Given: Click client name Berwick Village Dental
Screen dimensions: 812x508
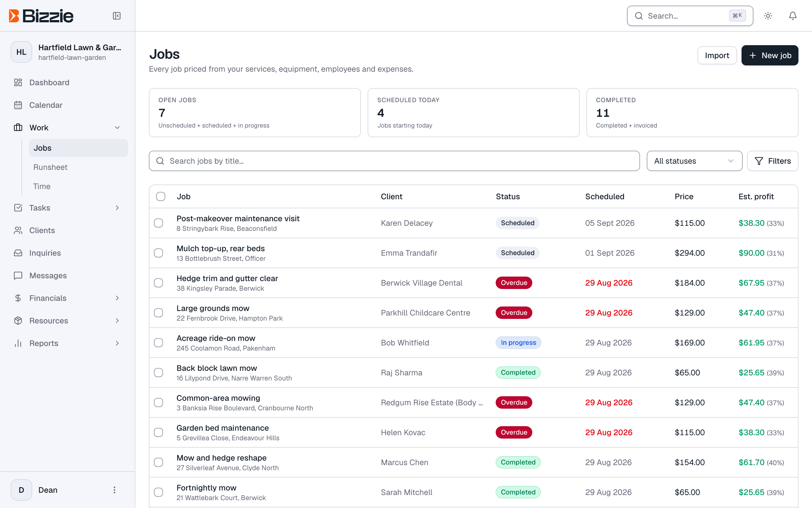Looking at the screenshot, I should [422, 283].
